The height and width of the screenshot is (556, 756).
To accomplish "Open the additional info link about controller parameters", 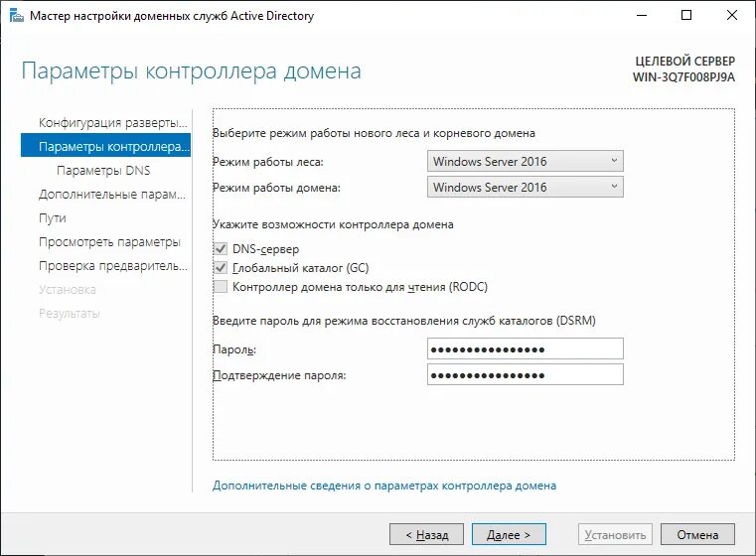I will point(384,486).
